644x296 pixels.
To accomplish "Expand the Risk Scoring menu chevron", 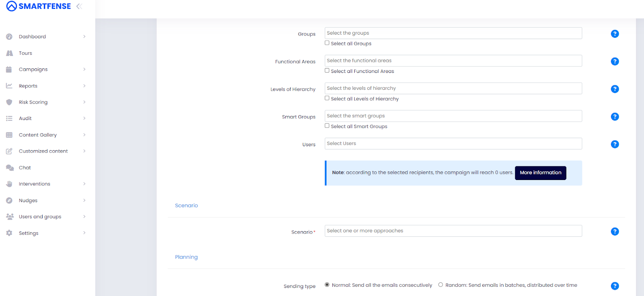I will (x=85, y=102).
